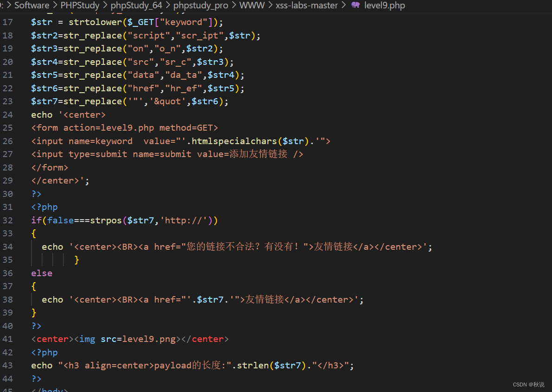The width and height of the screenshot is (552, 392).
Task: Click the CSDN @秋说 watermark
Action: [x=528, y=384]
